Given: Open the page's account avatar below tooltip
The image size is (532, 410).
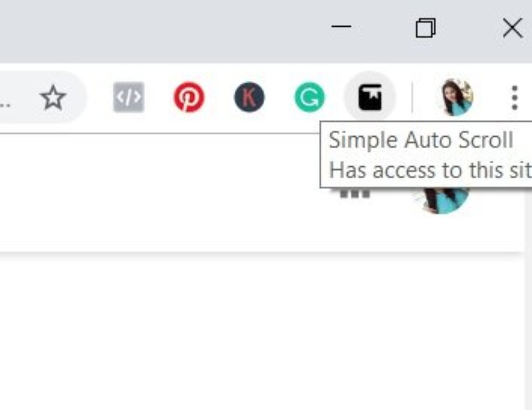Looking at the screenshot, I should click(x=442, y=200).
